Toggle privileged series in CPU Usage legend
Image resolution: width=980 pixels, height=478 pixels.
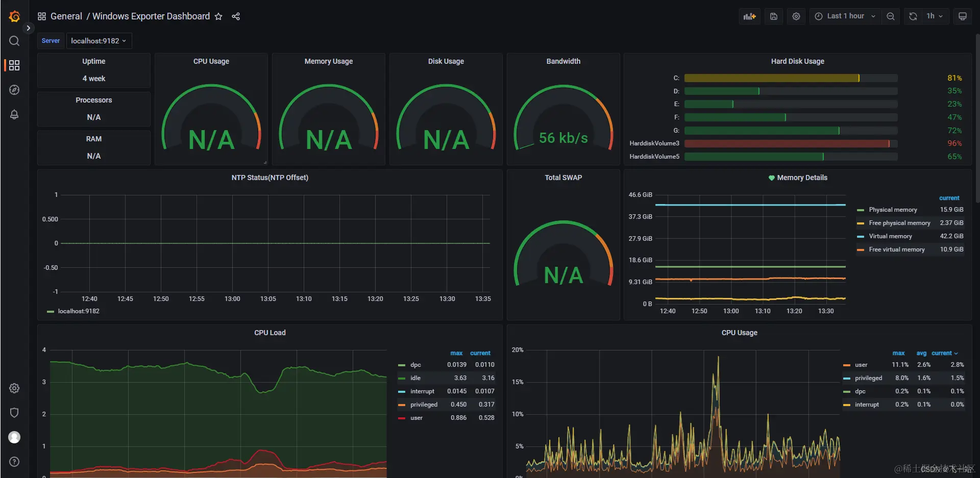click(869, 378)
